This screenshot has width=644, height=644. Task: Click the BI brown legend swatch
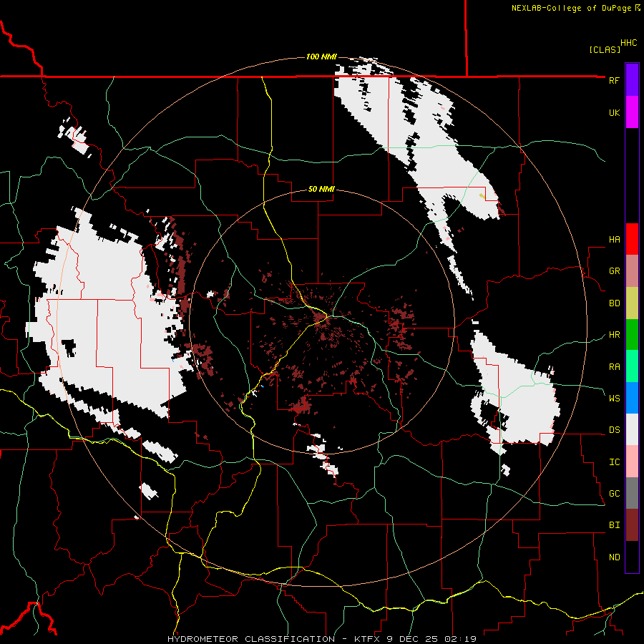[x=632, y=525]
